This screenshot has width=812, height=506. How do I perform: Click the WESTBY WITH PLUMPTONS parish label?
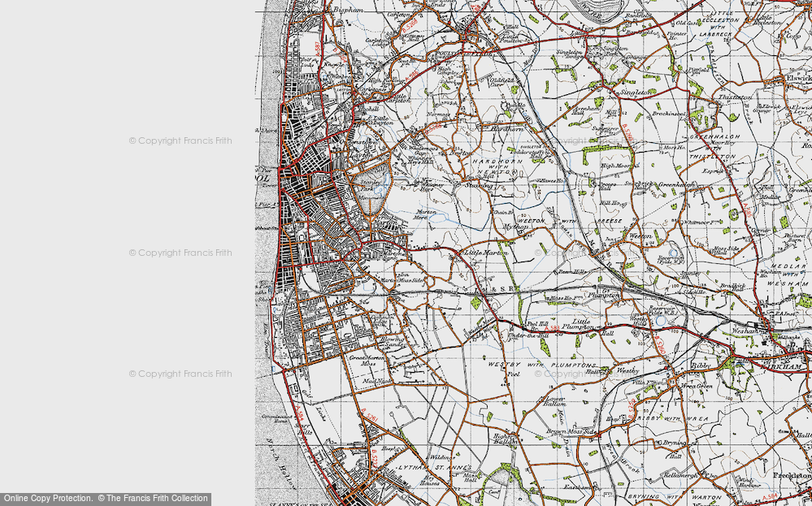543,365
